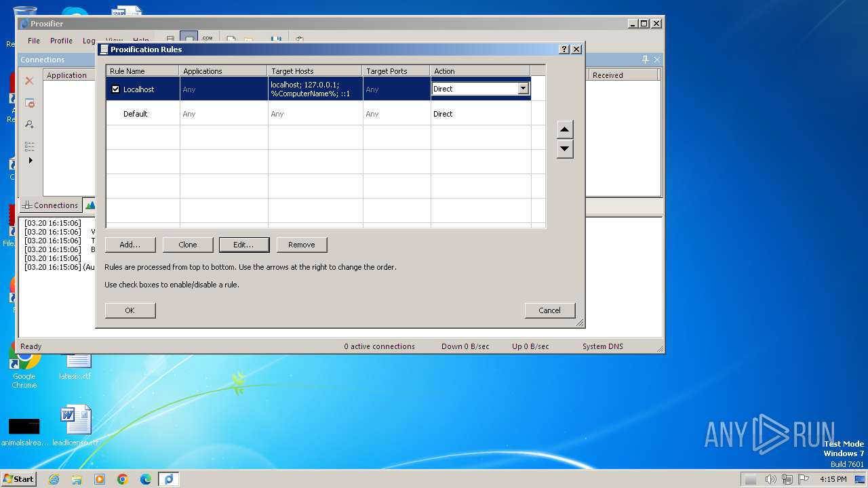Click the '0 active connections' status text
Image resolution: width=868 pixels, height=488 pixels.
(379, 346)
